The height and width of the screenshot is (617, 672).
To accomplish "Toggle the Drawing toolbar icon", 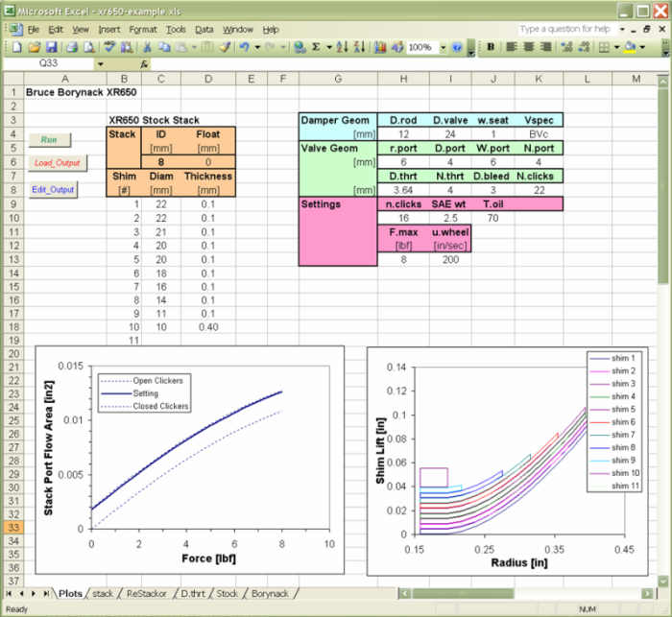I will (396, 47).
